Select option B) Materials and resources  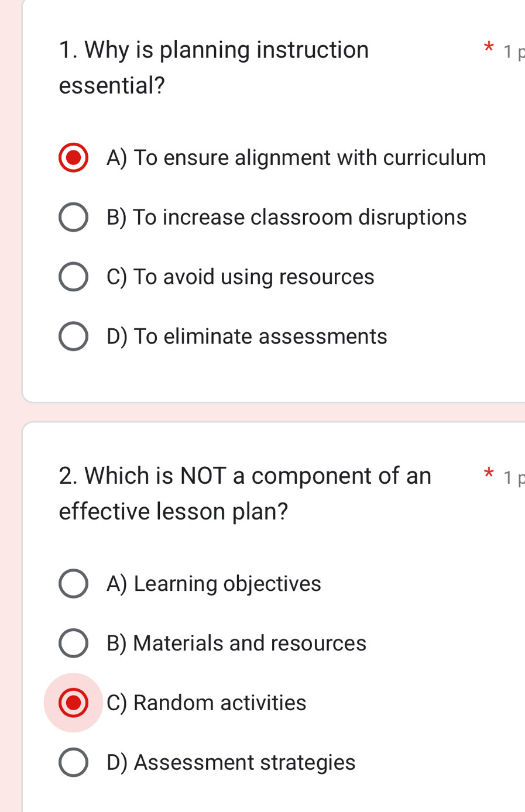73,642
